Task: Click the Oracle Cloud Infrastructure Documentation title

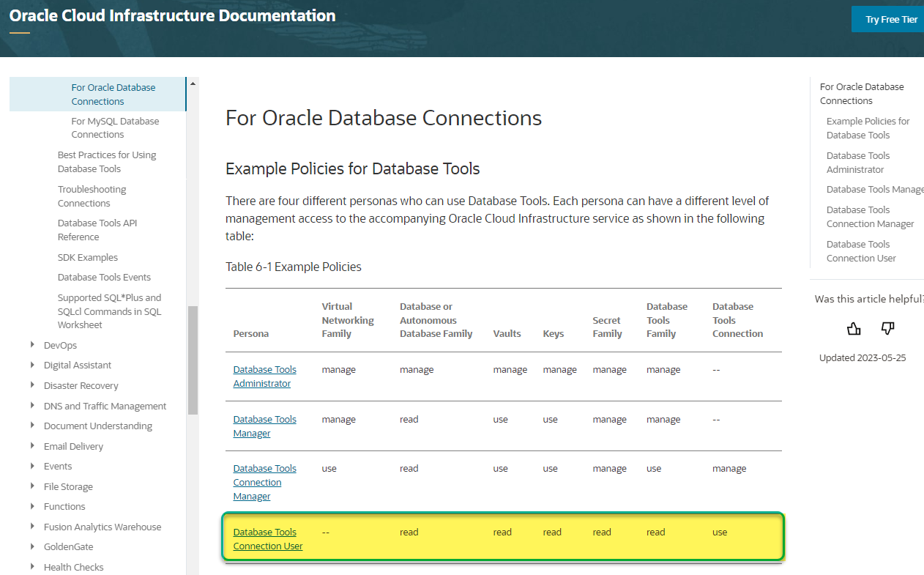Action: coord(173,15)
